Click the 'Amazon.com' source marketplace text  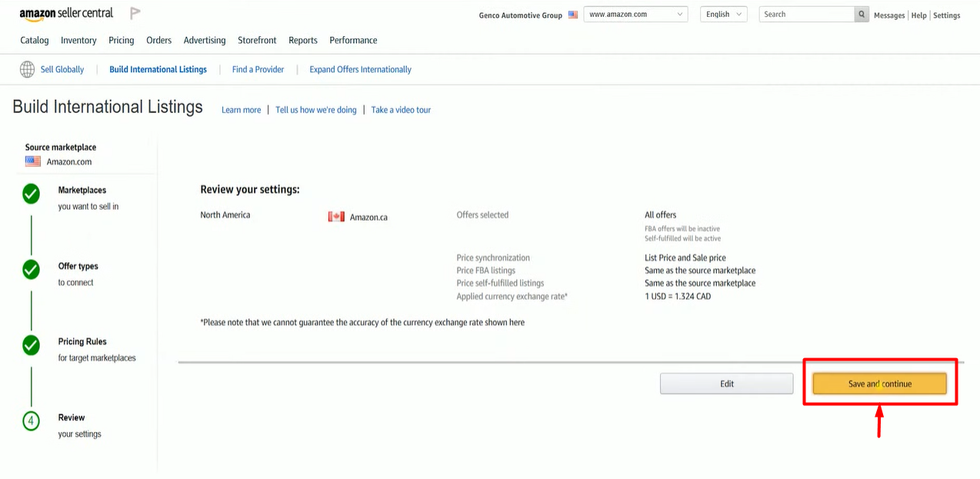pos(69,162)
